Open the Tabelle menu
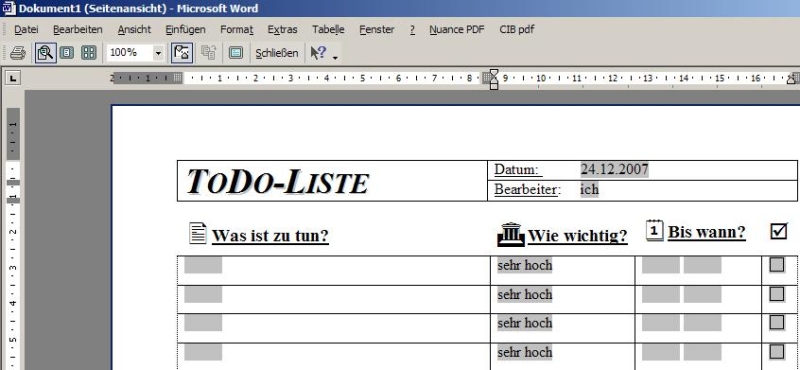The height and width of the screenshot is (370, 800). 328,30
